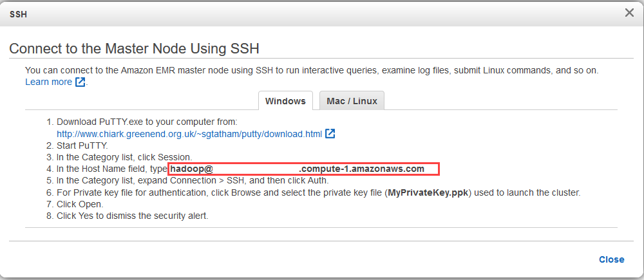Click the SSH title bar label

pyautogui.click(x=18, y=14)
